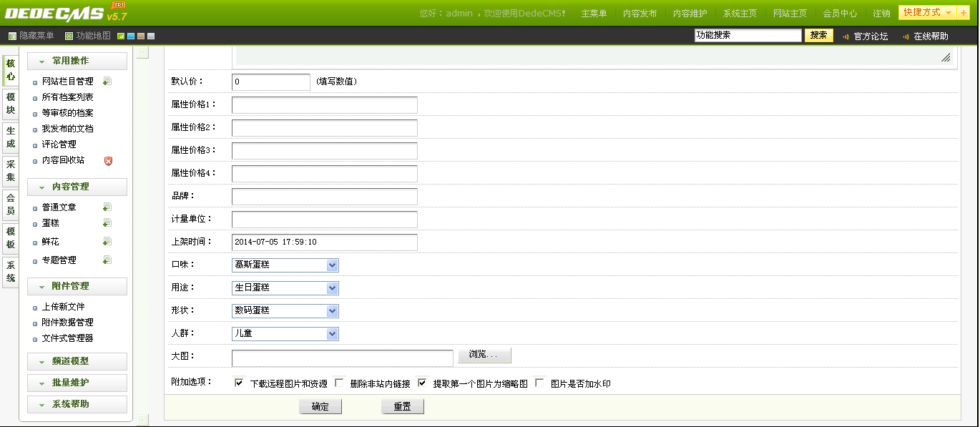Click the plus icon beside 快捷方式
The height and width of the screenshot is (427, 980).
click(964, 13)
